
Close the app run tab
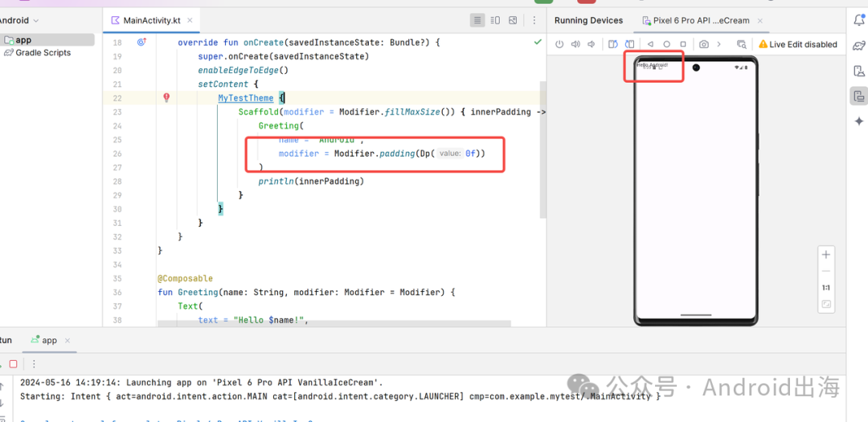point(68,341)
